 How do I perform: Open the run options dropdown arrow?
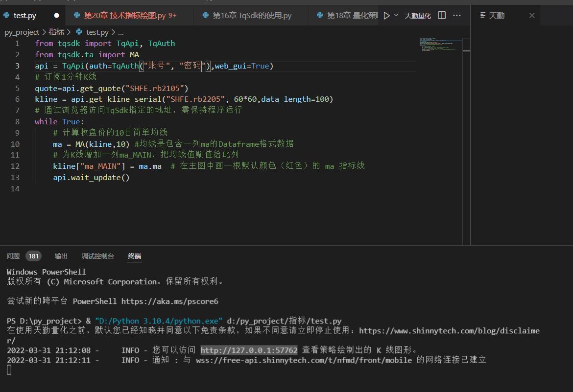click(x=396, y=15)
